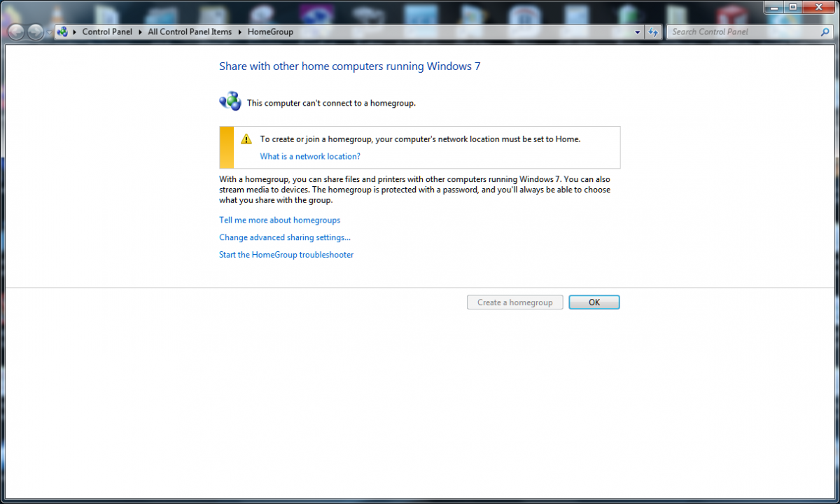Select HomeGroup breadcrumb segment

click(270, 32)
